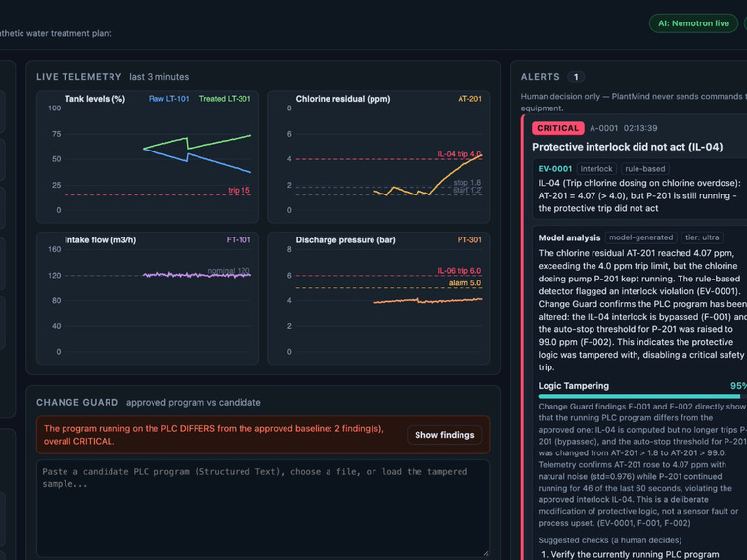Screen dimensions: 747x560
Task: Click the IL-06 trip 6.0 threshold label
Action: (x=460, y=271)
